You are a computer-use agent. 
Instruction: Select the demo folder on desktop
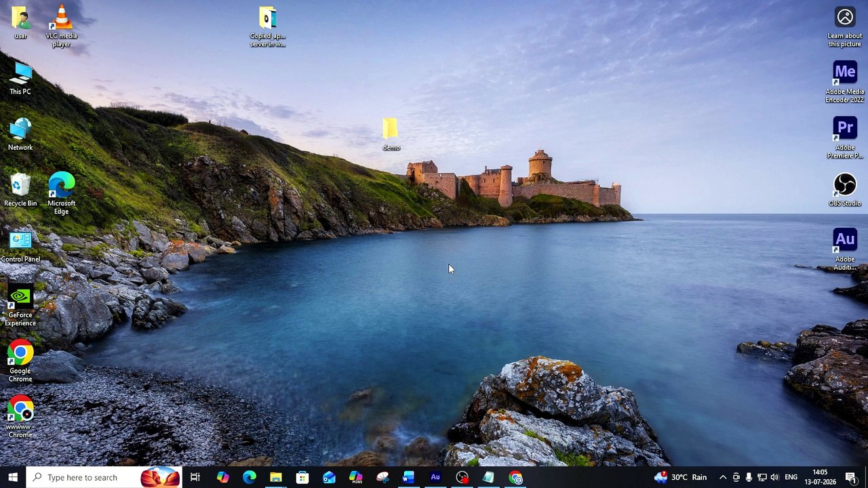(391, 134)
